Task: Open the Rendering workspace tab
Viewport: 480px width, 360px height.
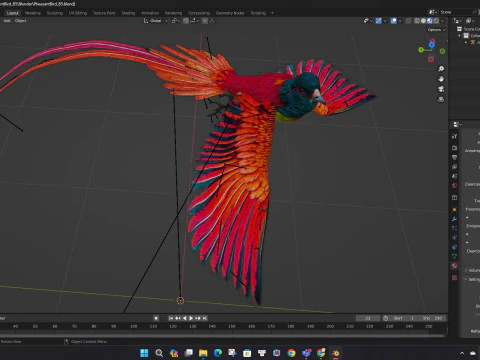Action: [x=173, y=13]
